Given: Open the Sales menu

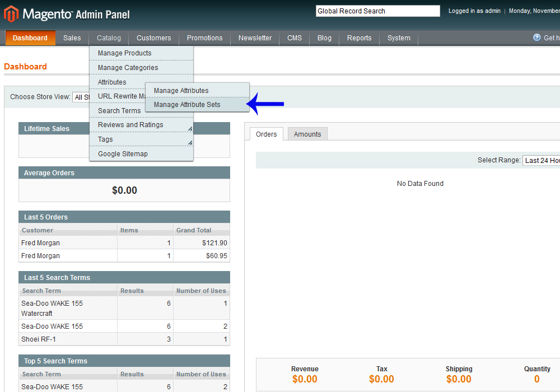Looking at the screenshot, I should point(72,38).
